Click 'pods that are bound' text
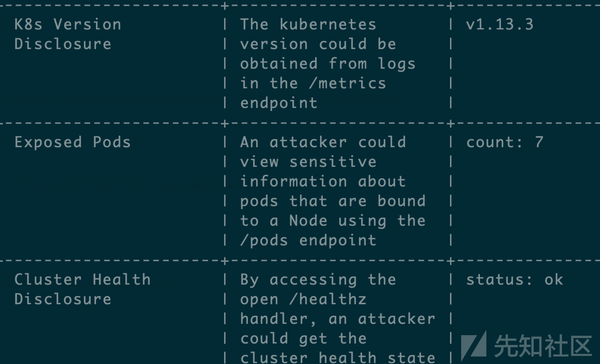600x364 pixels. click(333, 201)
